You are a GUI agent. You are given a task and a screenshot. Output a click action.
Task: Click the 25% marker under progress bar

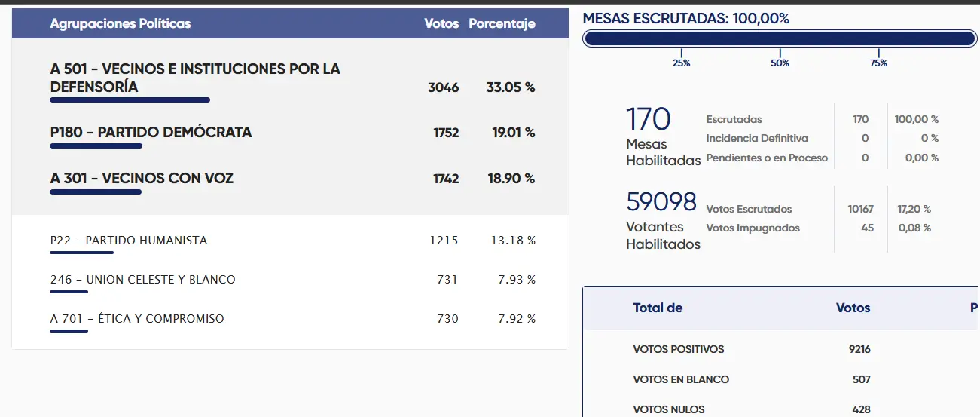pyautogui.click(x=681, y=63)
